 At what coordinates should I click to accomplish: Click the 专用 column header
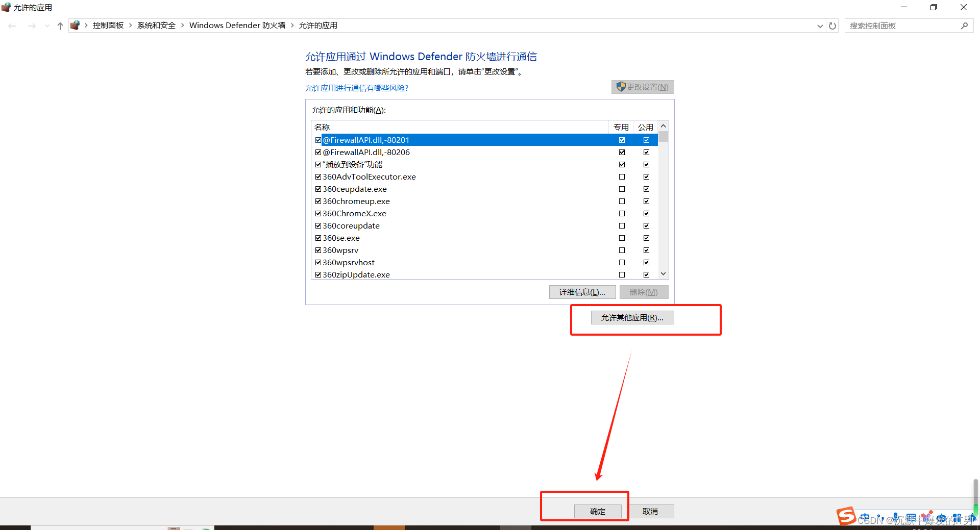click(x=621, y=127)
